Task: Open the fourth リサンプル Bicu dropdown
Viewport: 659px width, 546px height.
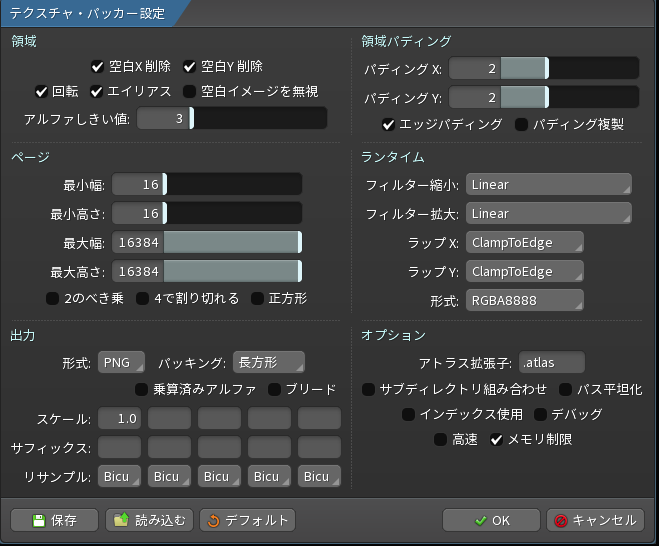Action: click(x=269, y=476)
